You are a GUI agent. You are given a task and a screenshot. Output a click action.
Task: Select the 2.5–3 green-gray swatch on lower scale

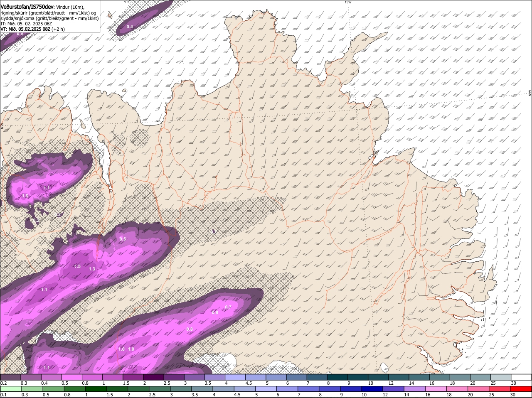(160, 389)
